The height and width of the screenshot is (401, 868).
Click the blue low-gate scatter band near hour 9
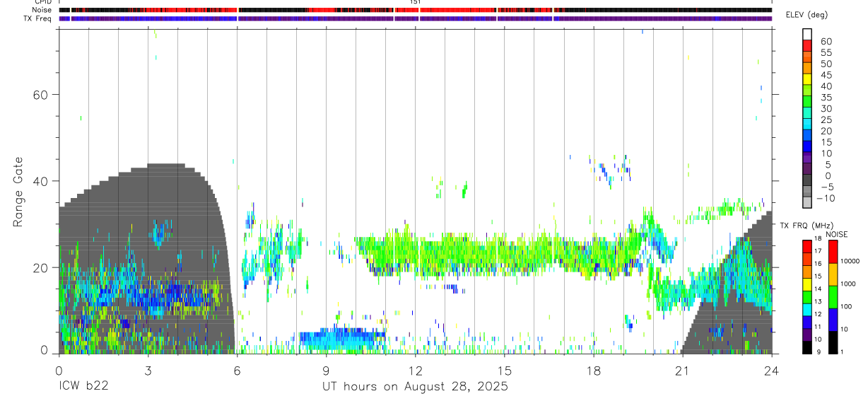pos(343,339)
